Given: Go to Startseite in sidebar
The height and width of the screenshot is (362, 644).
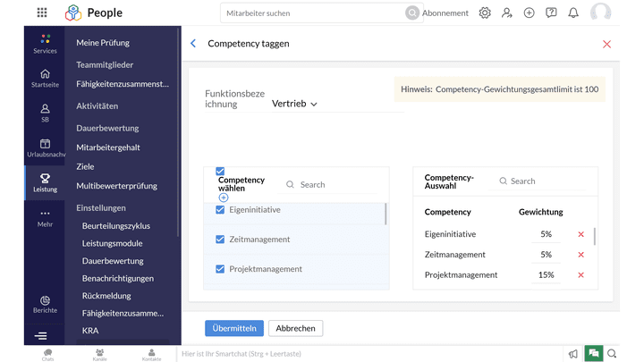Looking at the screenshot, I should [x=45, y=78].
